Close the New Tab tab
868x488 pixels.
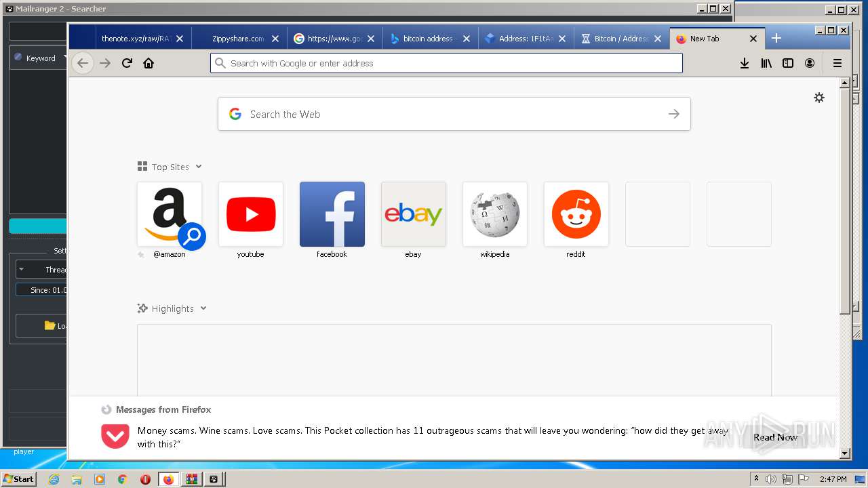coord(753,39)
